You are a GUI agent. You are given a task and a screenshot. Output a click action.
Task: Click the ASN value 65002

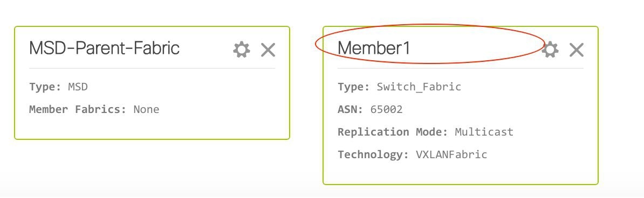click(387, 109)
